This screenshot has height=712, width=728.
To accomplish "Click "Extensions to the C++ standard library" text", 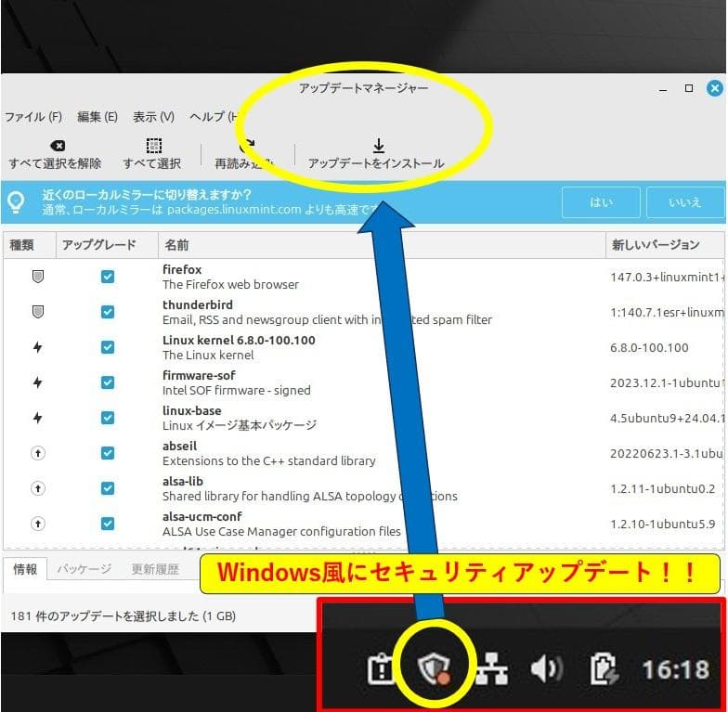I will (269, 460).
